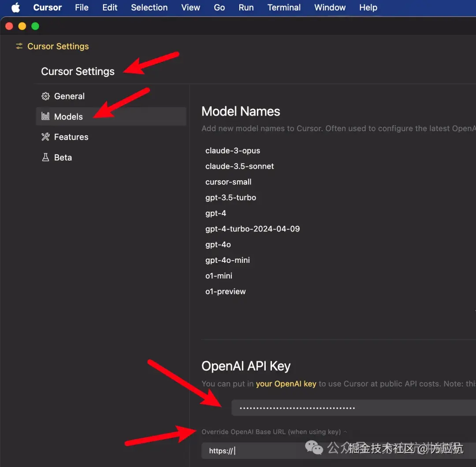Select the gpt-4o-mini model name
The height and width of the screenshot is (467, 476).
[x=228, y=260]
